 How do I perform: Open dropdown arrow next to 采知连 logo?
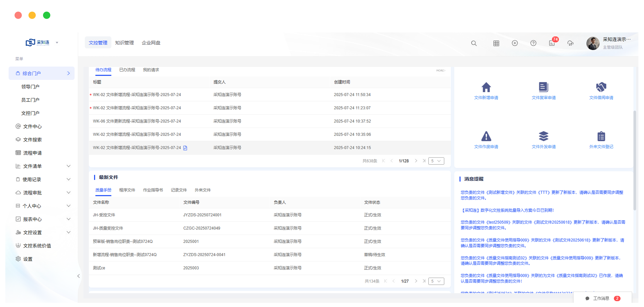[57, 43]
